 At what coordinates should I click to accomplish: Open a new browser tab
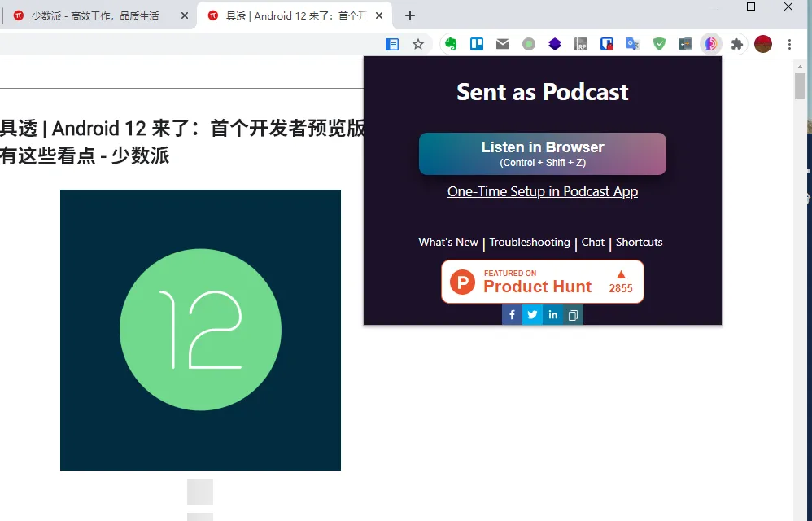[409, 15]
